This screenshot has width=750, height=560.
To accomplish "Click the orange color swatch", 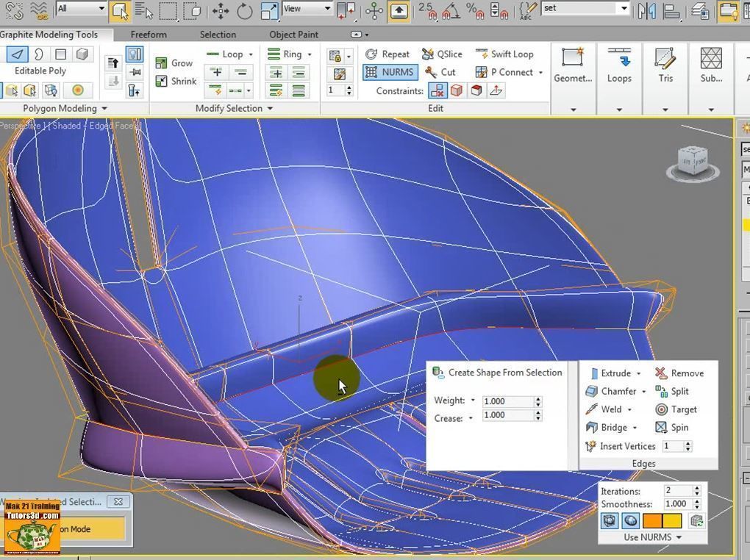I will [652, 521].
